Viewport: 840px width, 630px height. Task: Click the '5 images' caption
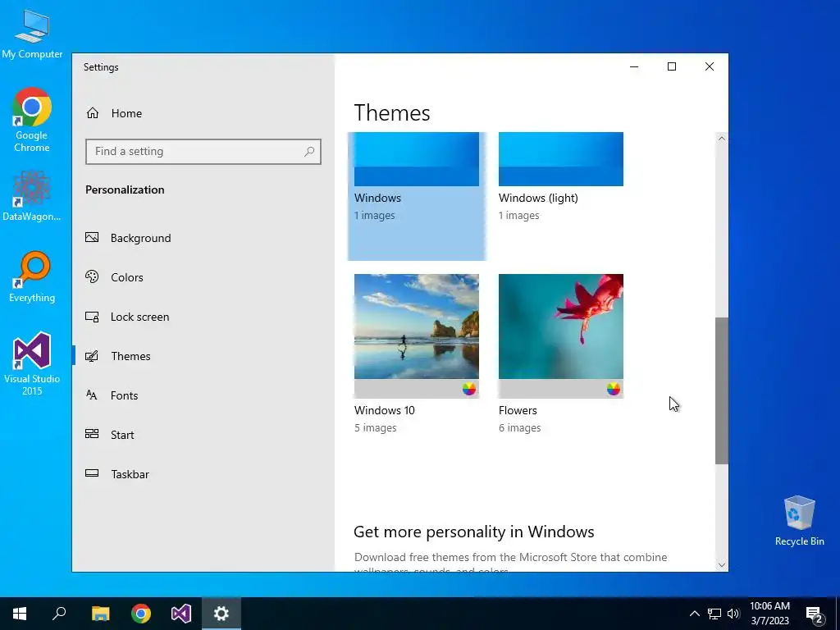[x=376, y=428]
